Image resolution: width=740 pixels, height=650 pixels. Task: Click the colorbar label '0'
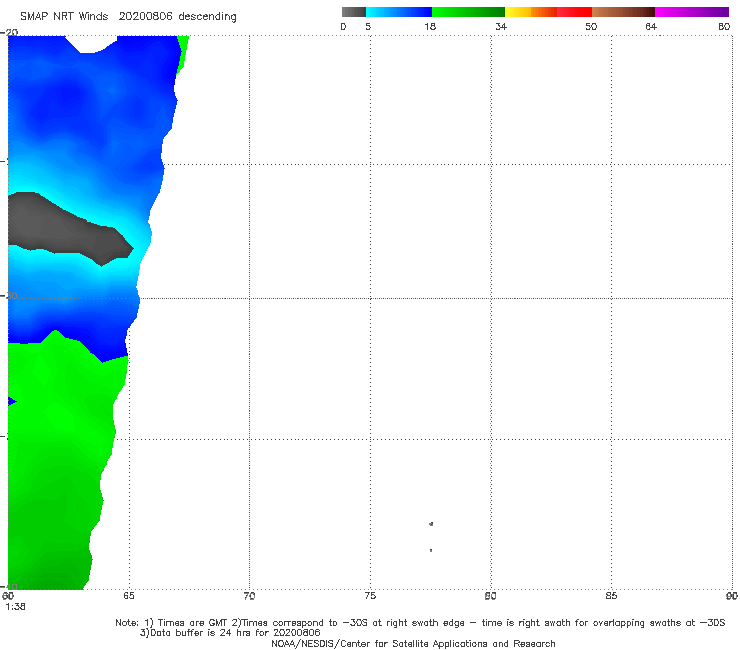pyautogui.click(x=343, y=26)
